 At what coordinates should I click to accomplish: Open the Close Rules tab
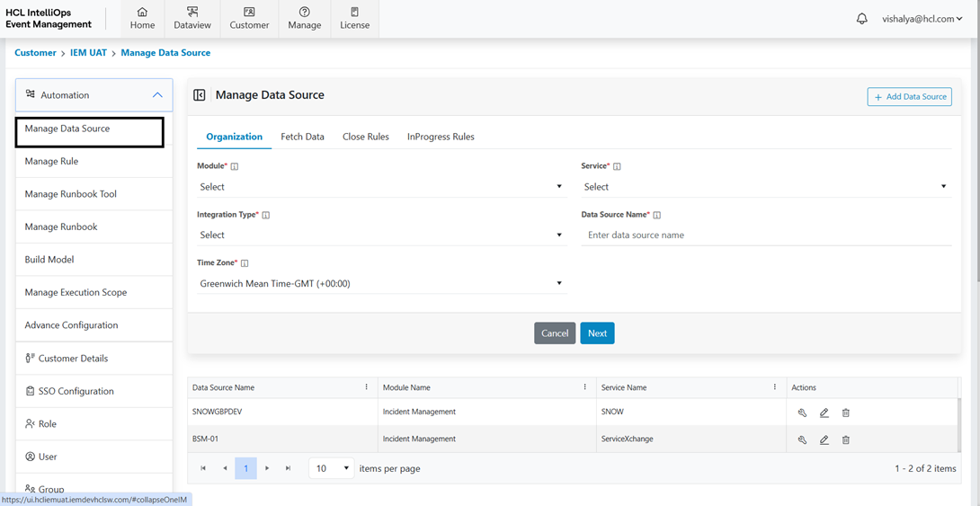[365, 137]
